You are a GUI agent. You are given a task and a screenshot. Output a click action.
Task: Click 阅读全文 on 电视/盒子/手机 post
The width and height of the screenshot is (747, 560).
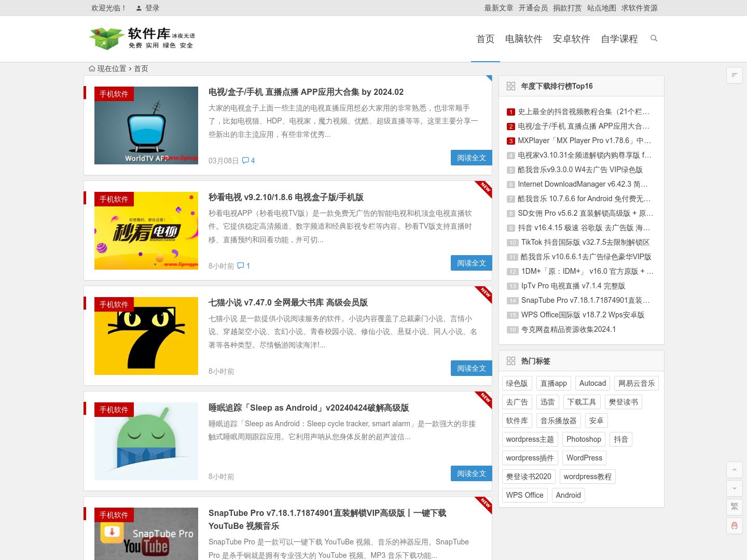pos(472,158)
